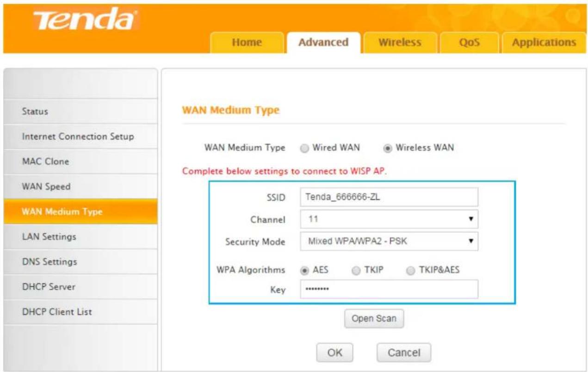Image resolution: width=588 pixels, height=372 pixels.
Task: Expand the Channel dropdown
Action: pyautogui.click(x=389, y=219)
